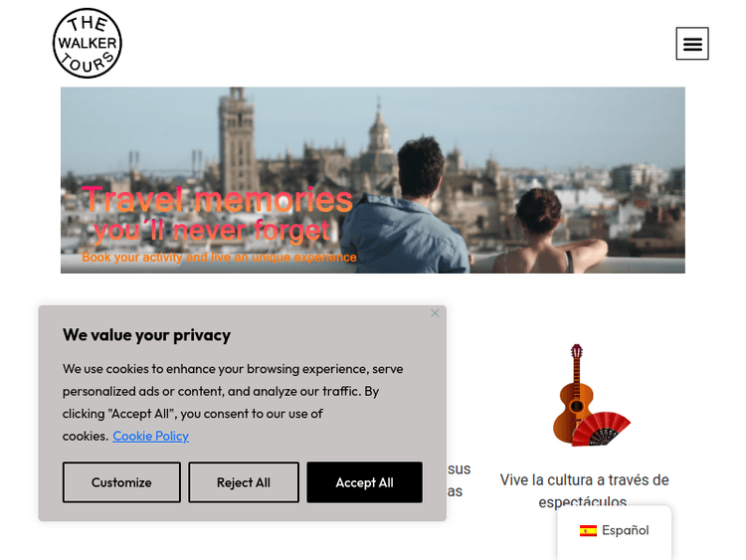Viewport: 746px width, 560px height.
Task: Click the cookie consent description paragraph
Action: 233,403
